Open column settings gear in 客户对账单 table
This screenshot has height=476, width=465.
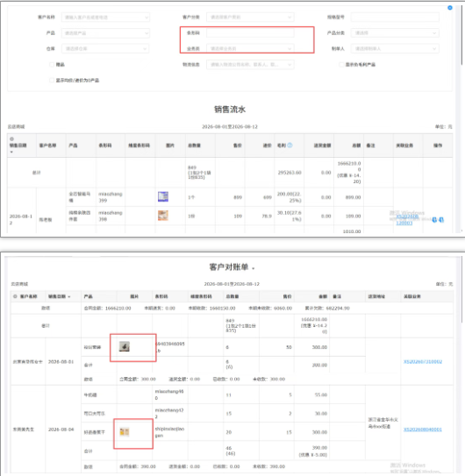coord(15,296)
